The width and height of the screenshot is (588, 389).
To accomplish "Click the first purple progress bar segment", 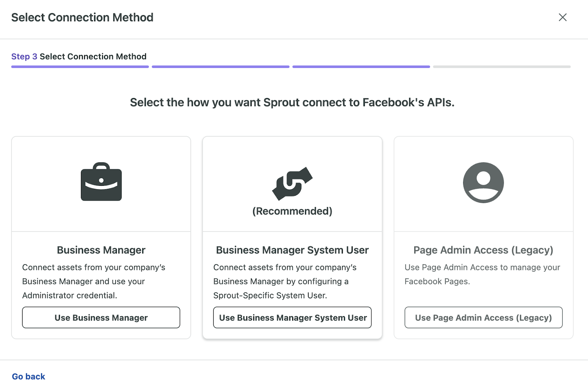I will click(x=80, y=66).
